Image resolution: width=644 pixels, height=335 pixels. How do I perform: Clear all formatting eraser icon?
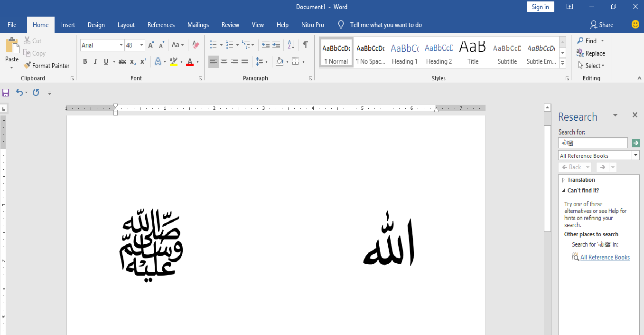coord(196,45)
